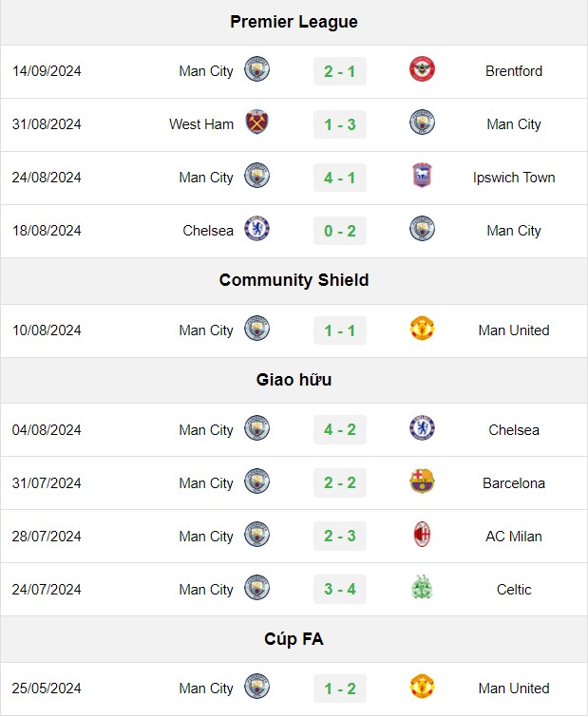
Task: Open the 1 - 3 West Ham score
Action: pos(340,123)
